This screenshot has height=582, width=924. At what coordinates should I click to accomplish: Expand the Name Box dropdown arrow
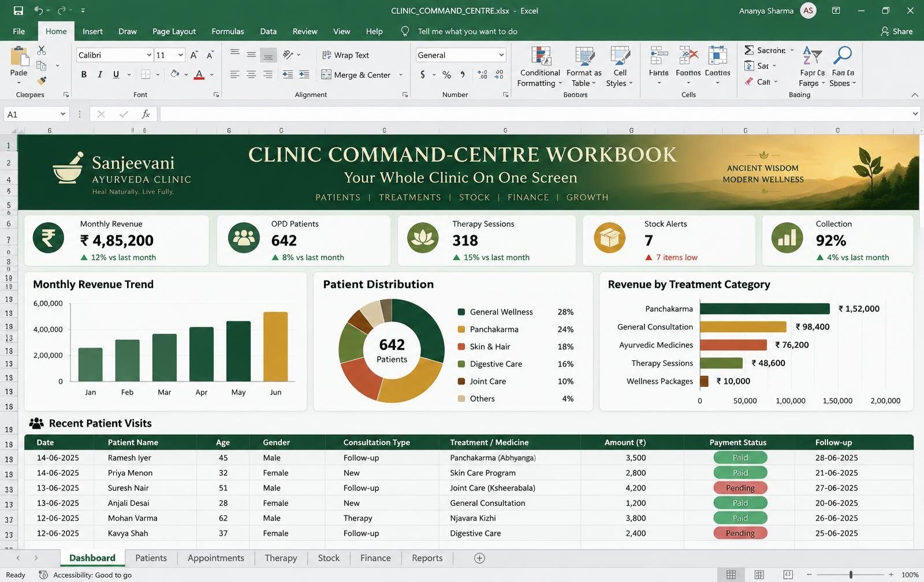pos(62,114)
